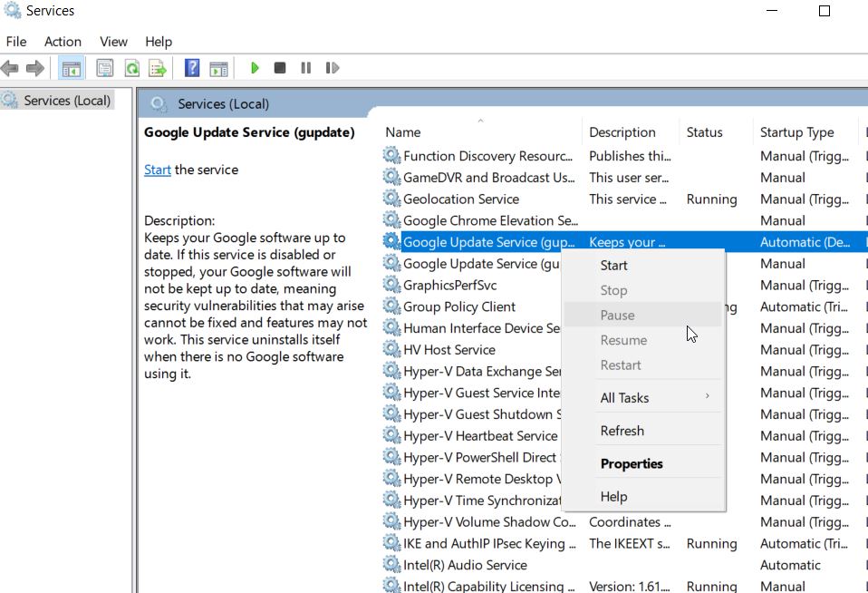This screenshot has height=593, width=868.
Task: Click the Export List toolbar icon
Action: 158,68
